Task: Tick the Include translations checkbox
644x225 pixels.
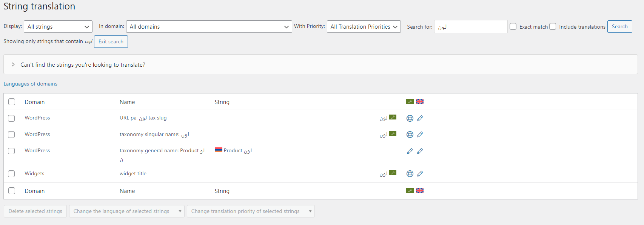Action: (x=553, y=26)
